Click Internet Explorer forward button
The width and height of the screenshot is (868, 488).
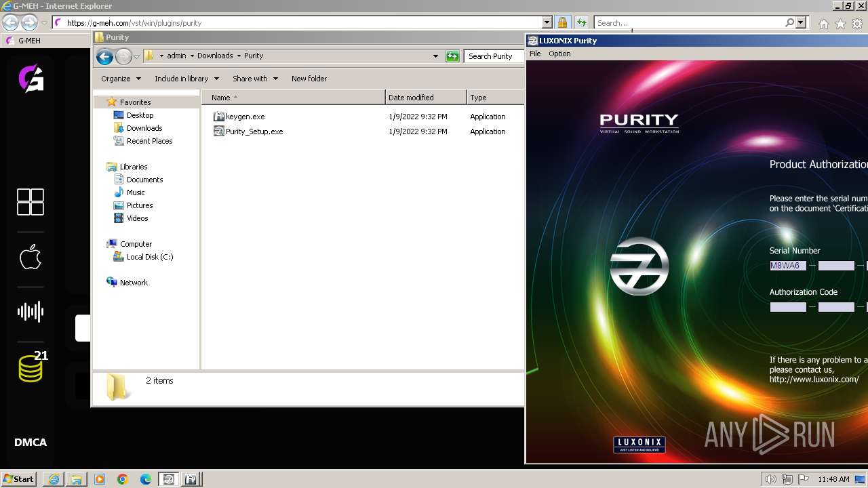tap(29, 22)
